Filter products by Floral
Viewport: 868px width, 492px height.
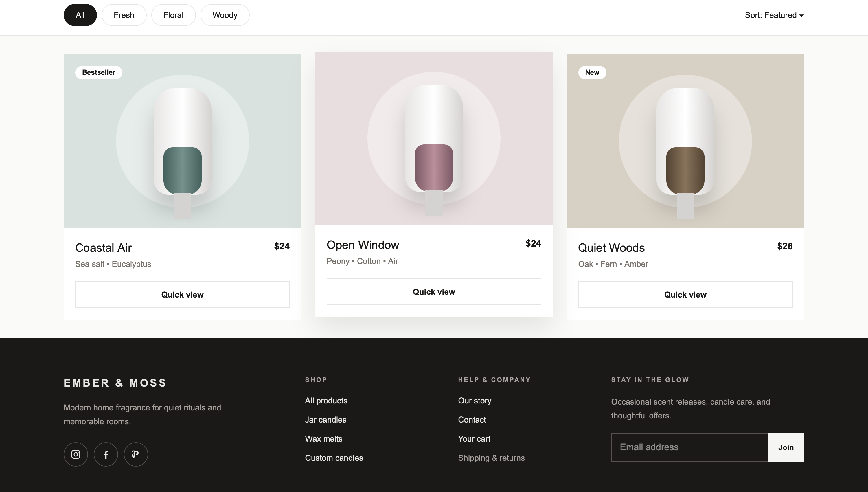[x=173, y=15]
